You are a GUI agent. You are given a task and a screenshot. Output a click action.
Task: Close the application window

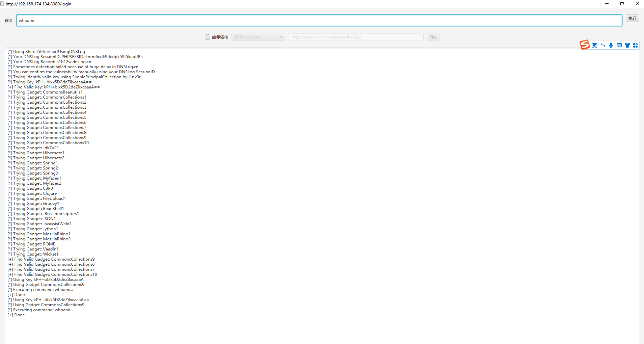[637, 4]
